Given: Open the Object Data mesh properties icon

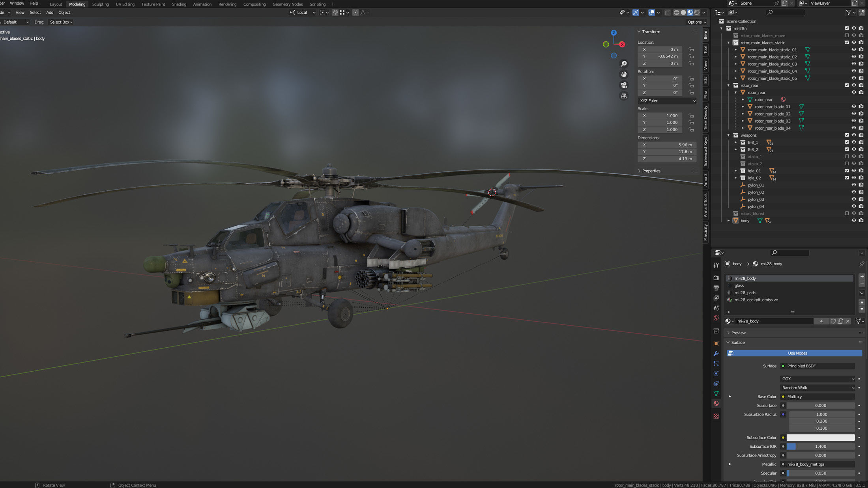Looking at the screenshot, I should (x=716, y=393).
